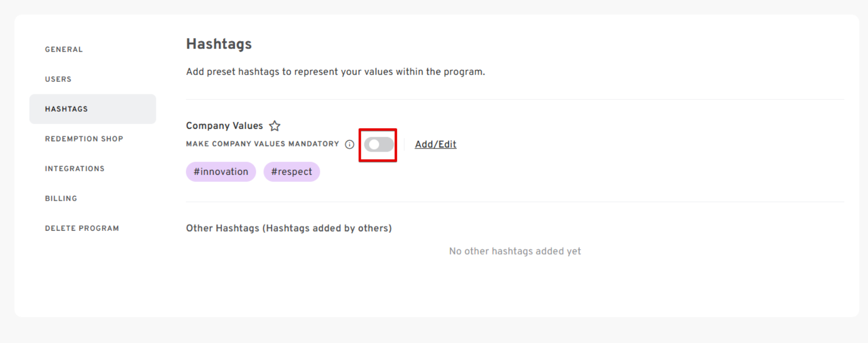Open the General settings section

click(64, 50)
